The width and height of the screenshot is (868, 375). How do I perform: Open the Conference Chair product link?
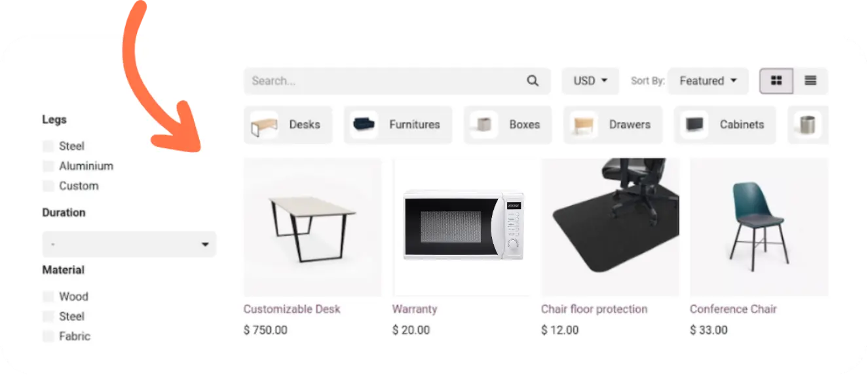733,309
